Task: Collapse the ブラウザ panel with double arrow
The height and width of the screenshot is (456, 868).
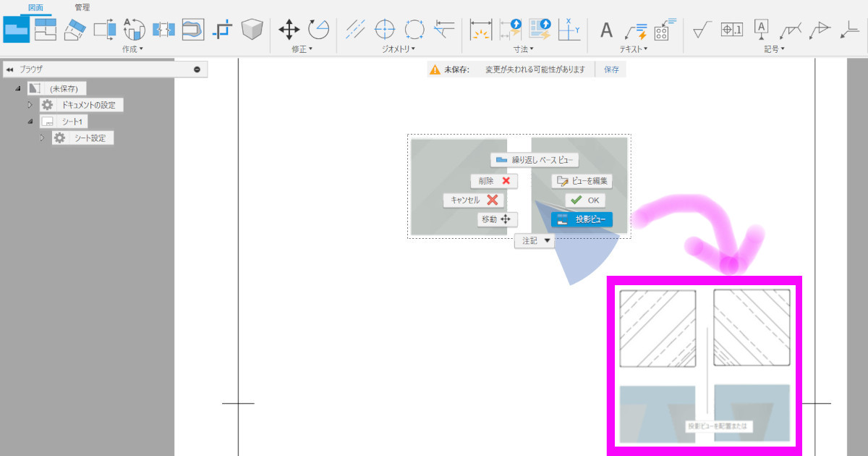Action: click(10, 69)
